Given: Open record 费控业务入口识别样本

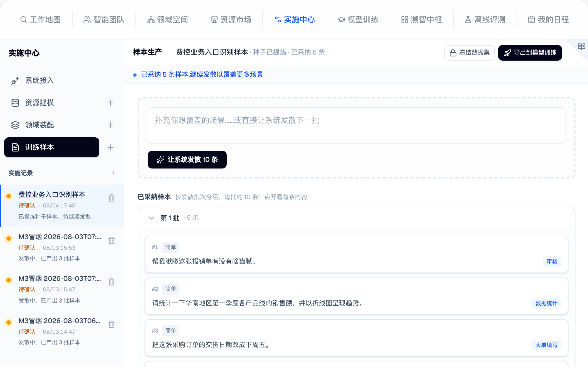Looking at the screenshot, I should [x=62, y=206].
